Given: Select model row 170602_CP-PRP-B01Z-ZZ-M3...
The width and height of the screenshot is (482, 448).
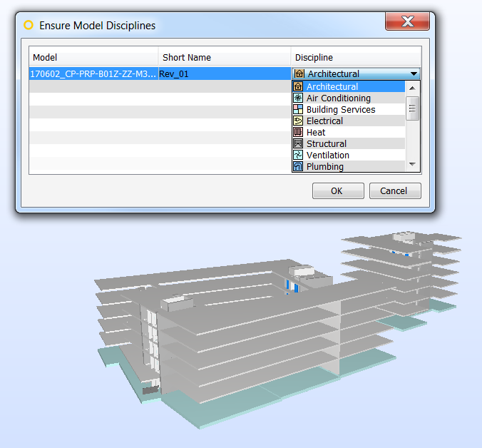Looking at the screenshot, I should (x=93, y=73).
